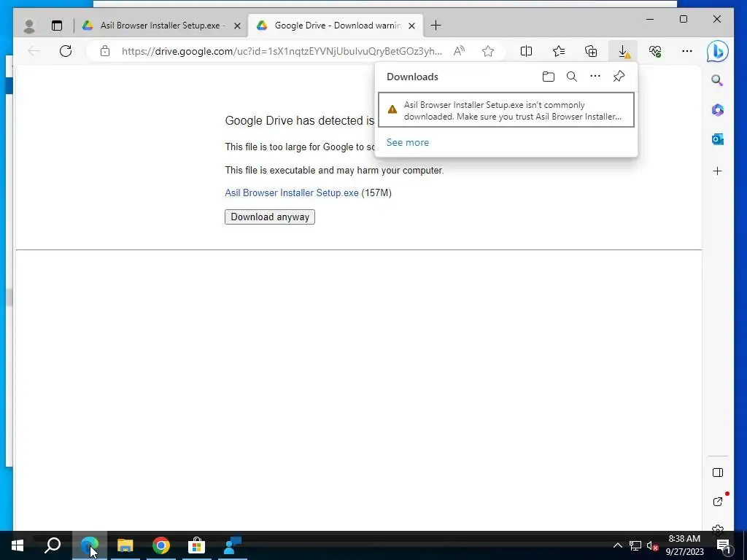Add a sidebar app with plus icon
Viewport: 747px width, 560px height.
[x=718, y=171]
